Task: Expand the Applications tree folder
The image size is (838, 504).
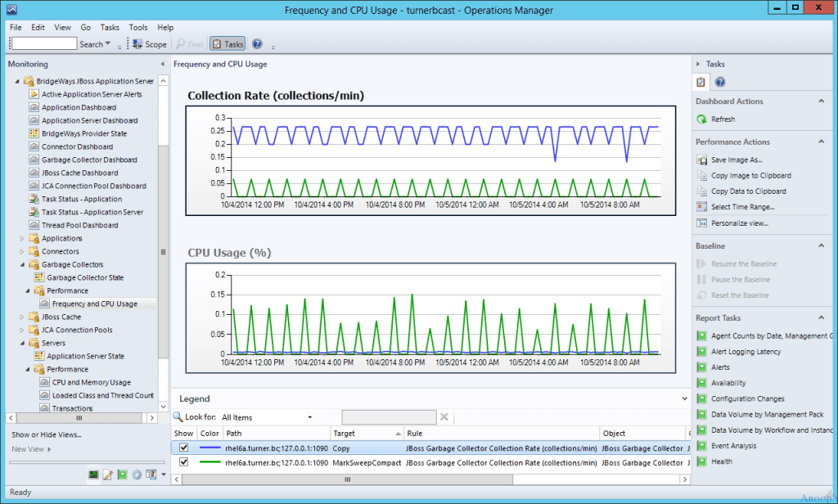Action: tap(23, 238)
